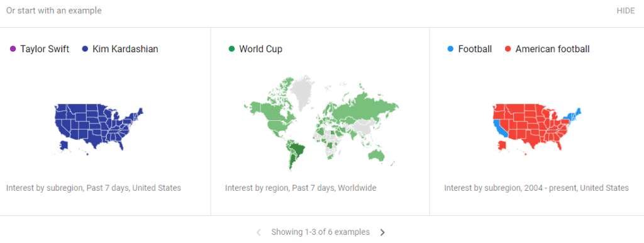The image size is (644, 243).
Task: Click Interest by region, Worldwide caption
Action: 301,188
